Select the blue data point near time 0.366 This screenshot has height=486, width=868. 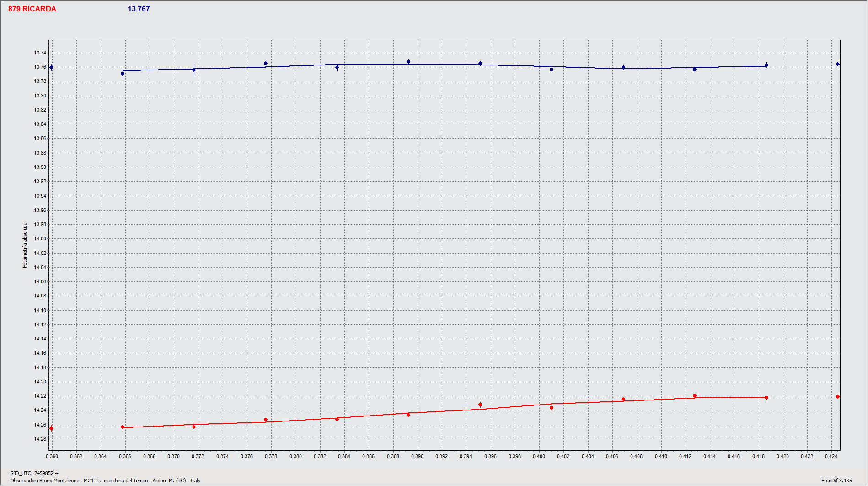(x=123, y=74)
